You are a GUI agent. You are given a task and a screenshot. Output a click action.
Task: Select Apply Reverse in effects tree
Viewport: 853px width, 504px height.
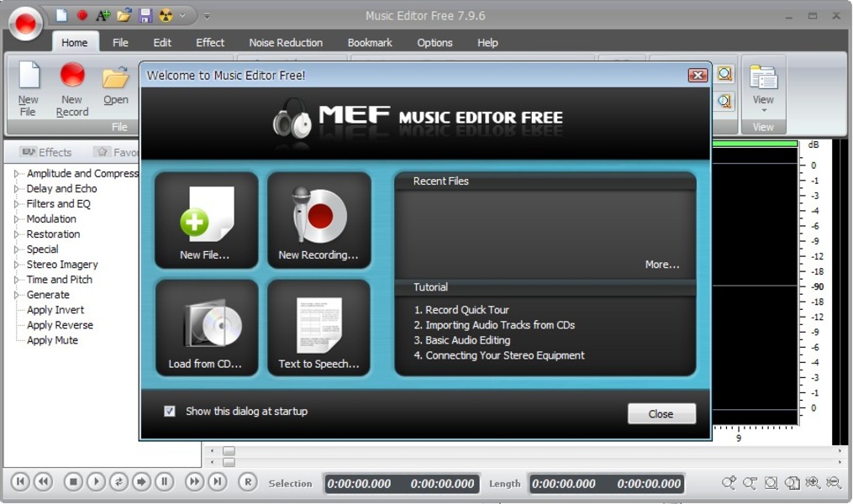click(x=60, y=325)
